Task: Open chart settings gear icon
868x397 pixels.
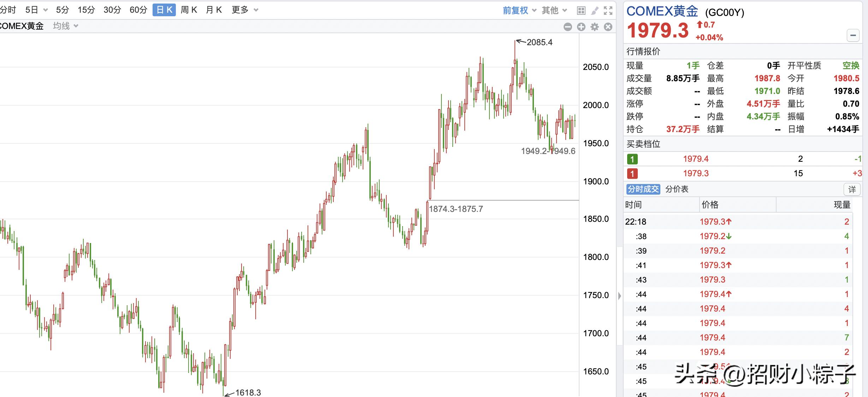Action: (x=595, y=27)
